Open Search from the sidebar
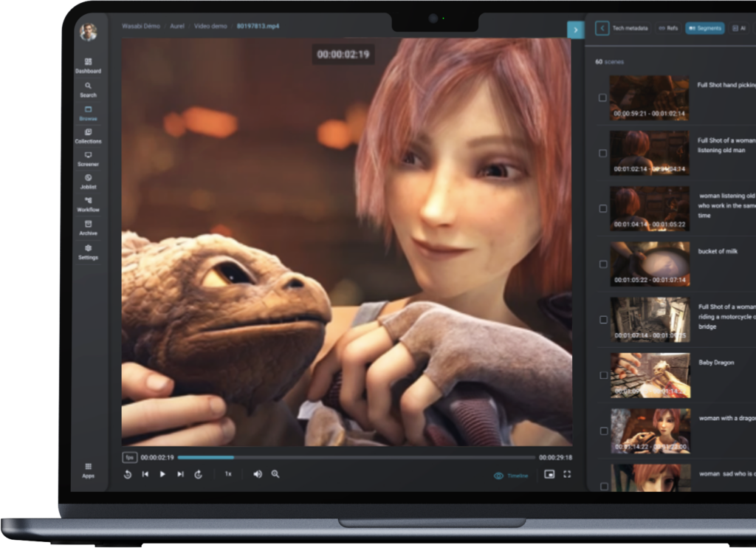 point(89,89)
